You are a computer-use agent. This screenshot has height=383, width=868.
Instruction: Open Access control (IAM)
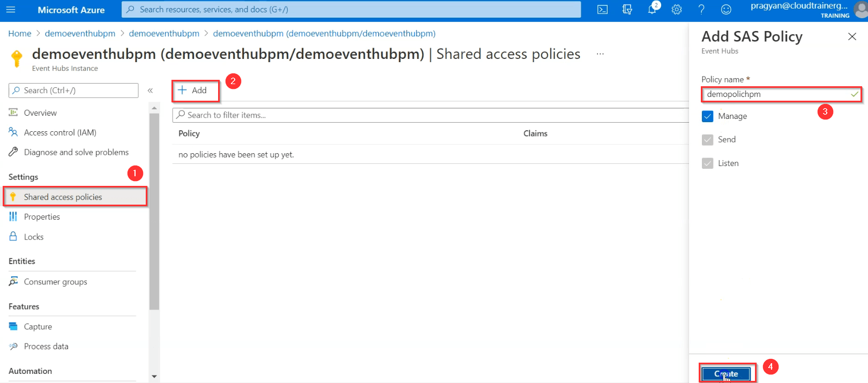60,132
